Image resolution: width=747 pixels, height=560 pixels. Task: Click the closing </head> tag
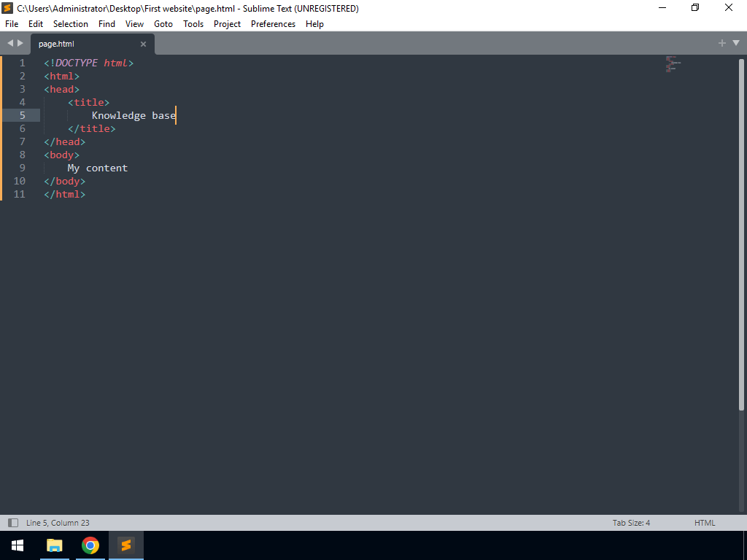click(x=64, y=141)
